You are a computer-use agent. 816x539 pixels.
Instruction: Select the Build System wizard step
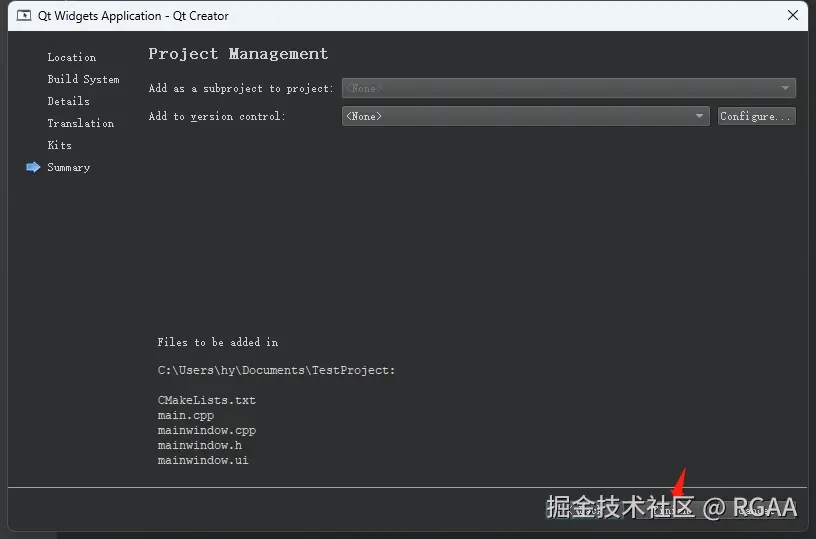pyautogui.click(x=83, y=79)
